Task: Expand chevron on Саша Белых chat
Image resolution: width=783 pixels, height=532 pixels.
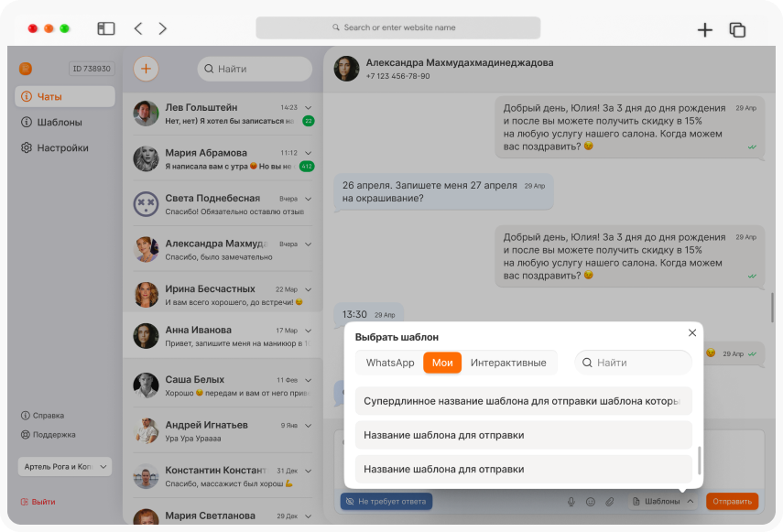Action: tap(308, 380)
